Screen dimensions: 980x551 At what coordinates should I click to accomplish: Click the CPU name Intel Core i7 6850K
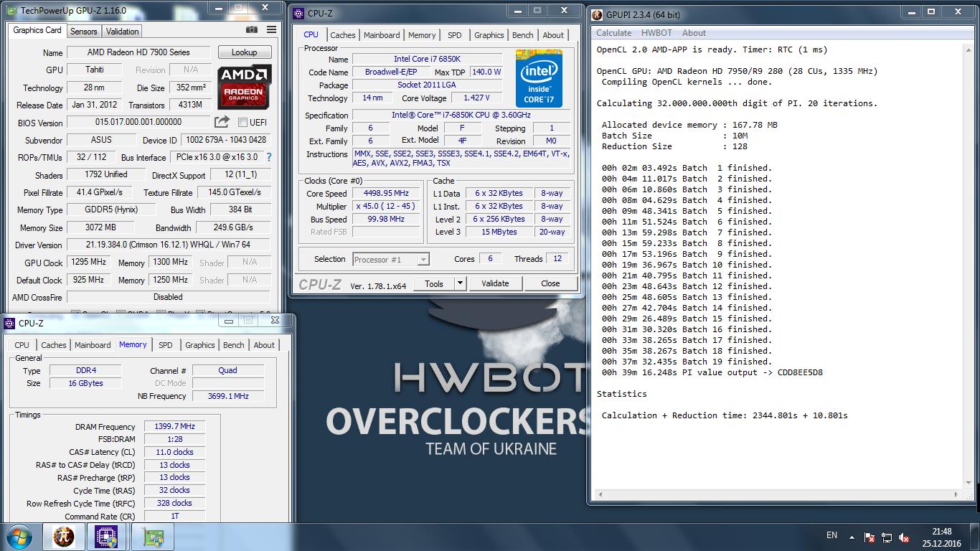pos(427,59)
